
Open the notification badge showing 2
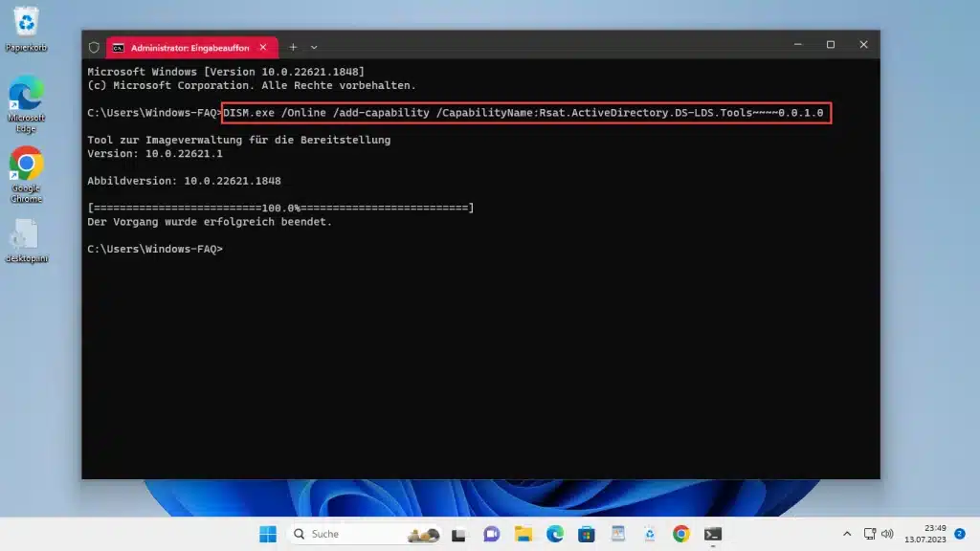click(x=960, y=534)
